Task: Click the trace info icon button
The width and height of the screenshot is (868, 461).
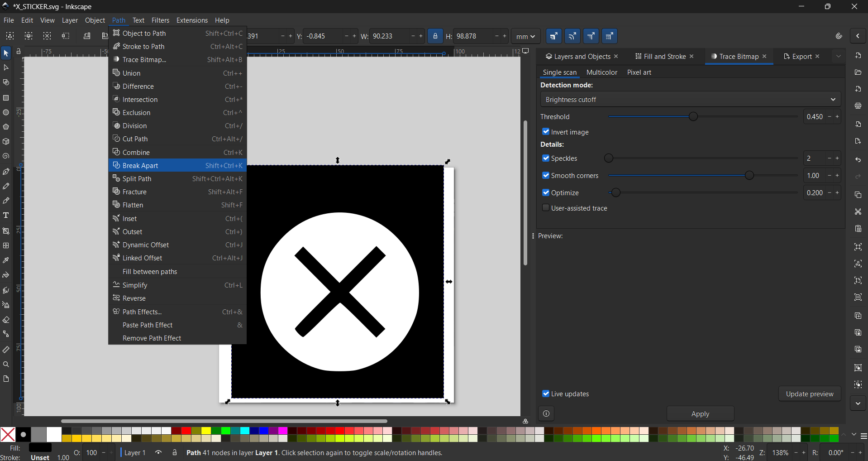Action: click(546, 413)
